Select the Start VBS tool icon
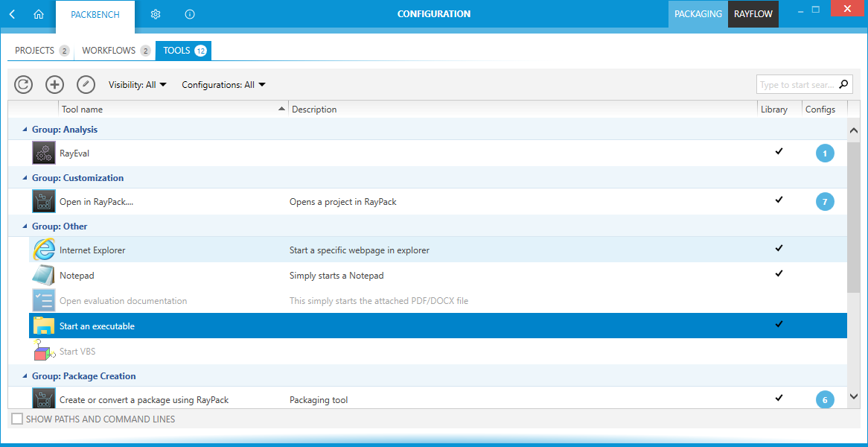Screen dimensions: 868x447 click(43, 350)
